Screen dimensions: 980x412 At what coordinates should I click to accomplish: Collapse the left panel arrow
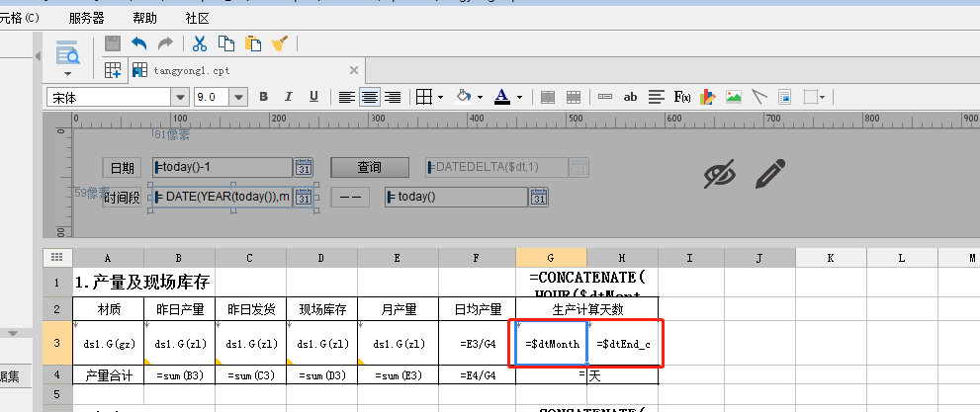(x=38, y=56)
